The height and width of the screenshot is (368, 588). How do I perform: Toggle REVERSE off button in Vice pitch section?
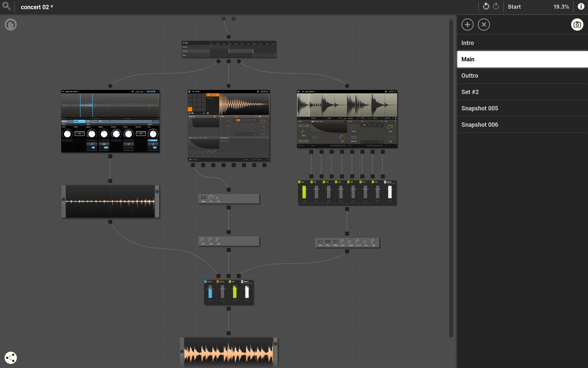353,137
